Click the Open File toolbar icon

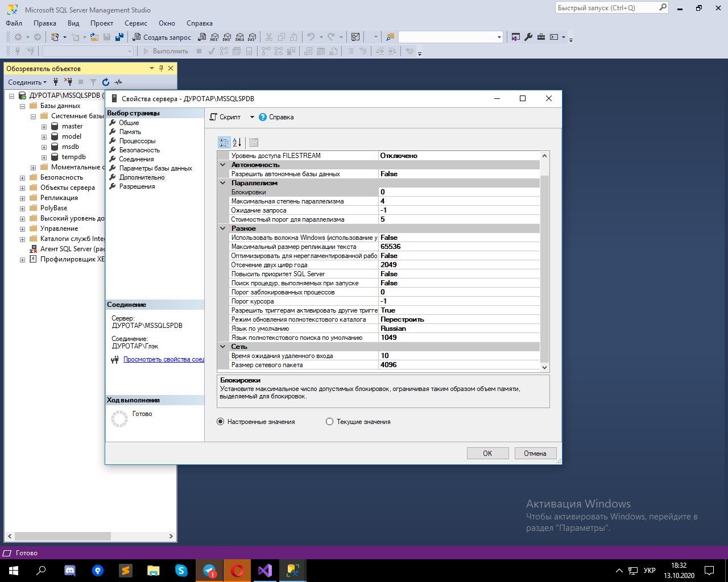(x=94, y=37)
